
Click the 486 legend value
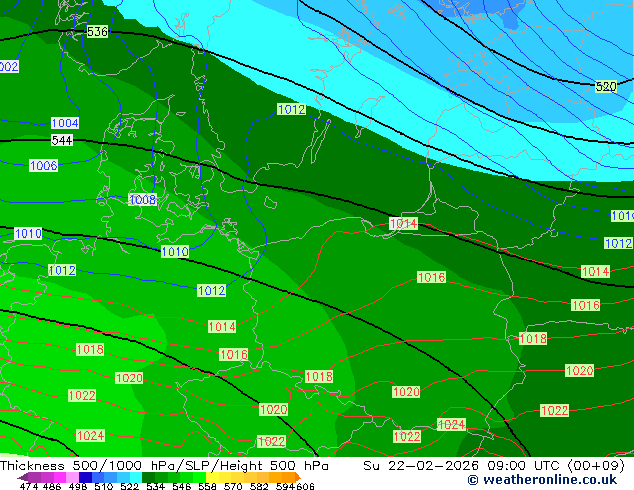coord(52,486)
